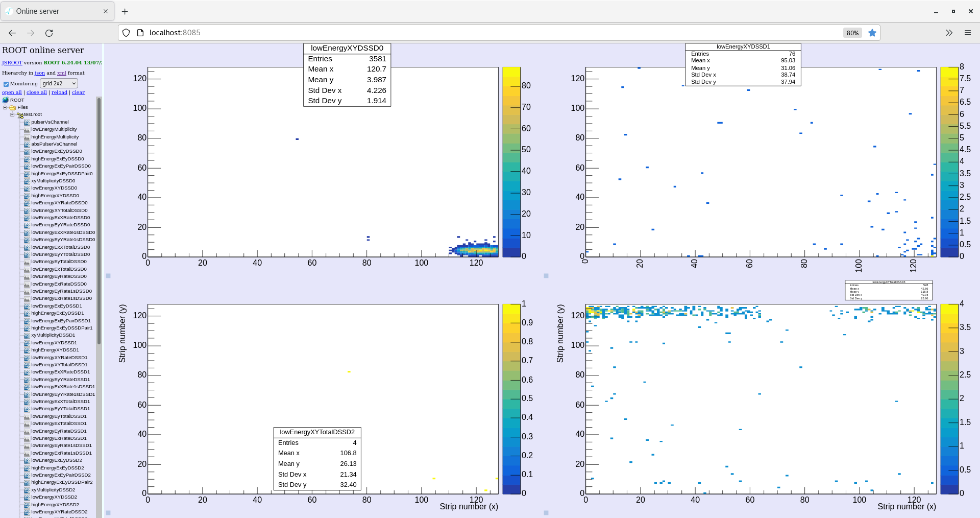Open the browser hamburger menu
This screenshot has width=980, height=518.
tap(967, 33)
